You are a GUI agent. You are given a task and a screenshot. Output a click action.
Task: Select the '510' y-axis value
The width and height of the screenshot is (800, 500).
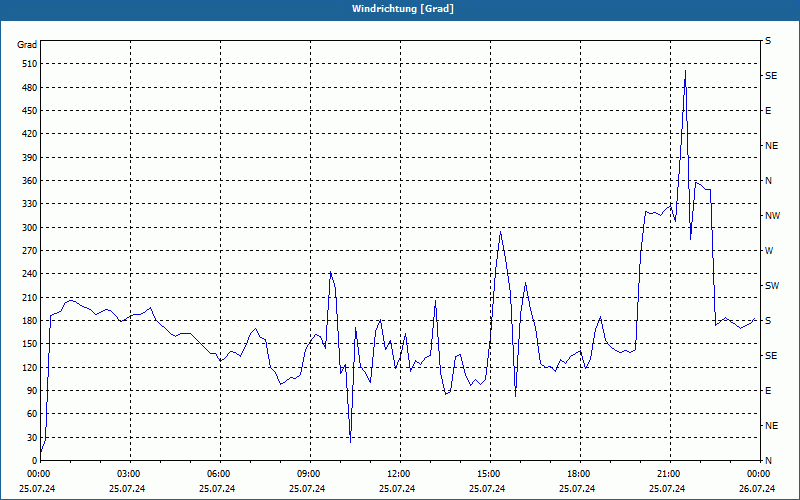click(x=31, y=64)
